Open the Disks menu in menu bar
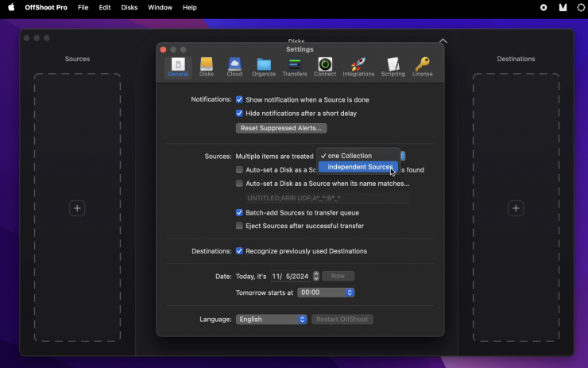 (x=129, y=7)
